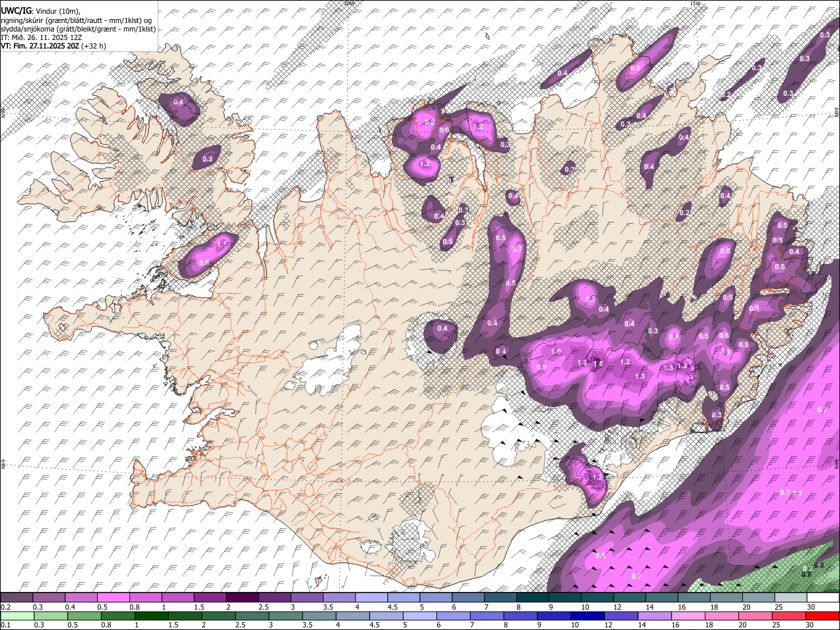Choose the light lavender swatch labelled 4 on purple legend
The height and width of the screenshot is (630, 840).
tap(370, 598)
